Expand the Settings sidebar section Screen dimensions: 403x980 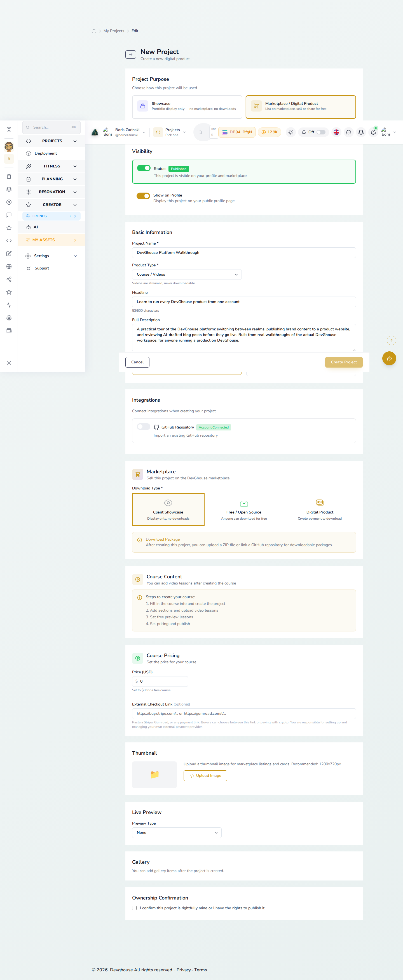pyautogui.click(x=51, y=256)
